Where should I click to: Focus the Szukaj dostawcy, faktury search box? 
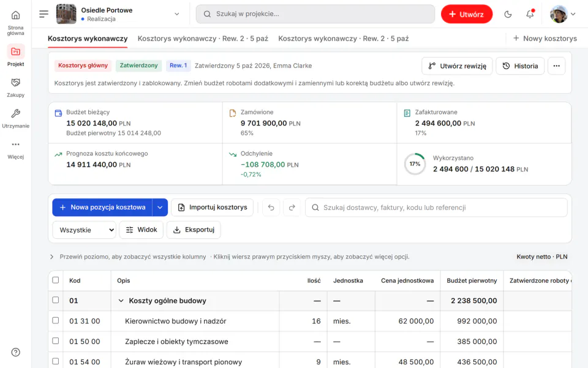(x=436, y=208)
